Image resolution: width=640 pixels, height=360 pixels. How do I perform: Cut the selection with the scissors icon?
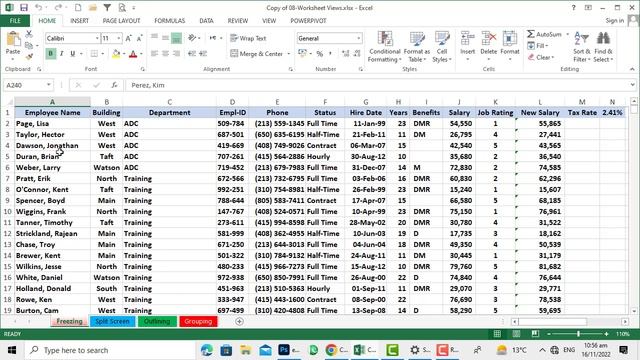tap(29, 34)
